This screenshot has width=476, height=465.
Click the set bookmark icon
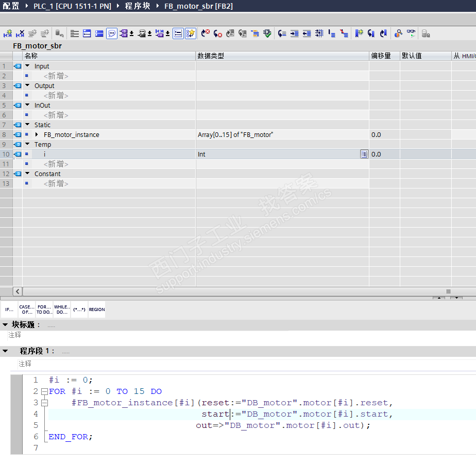click(x=359, y=33)
